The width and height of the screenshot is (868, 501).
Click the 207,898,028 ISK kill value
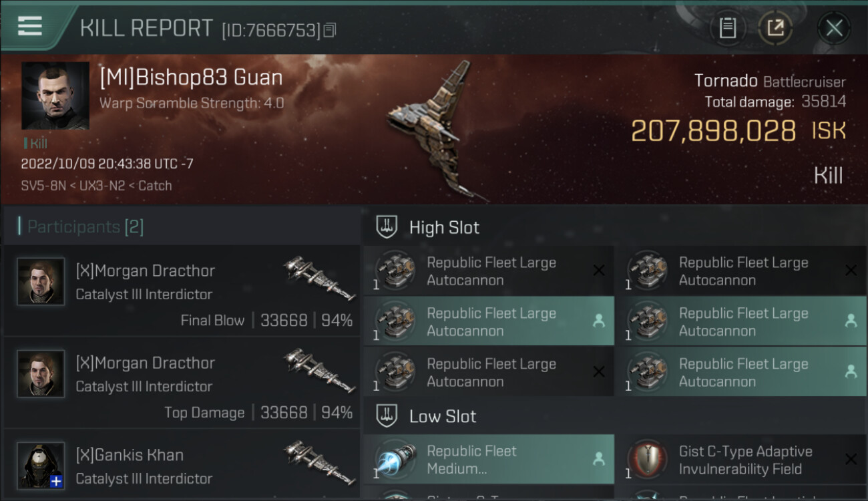coord(713,132)
